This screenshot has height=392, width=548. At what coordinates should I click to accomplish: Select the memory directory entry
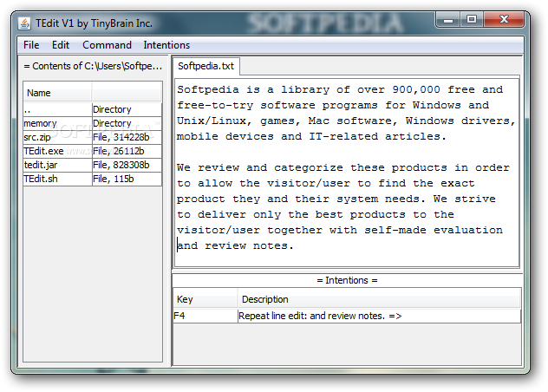pos(58,123)
